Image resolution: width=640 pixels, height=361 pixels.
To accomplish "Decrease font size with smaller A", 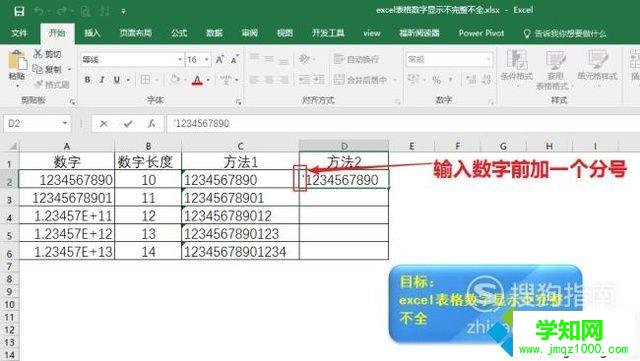I will point(234,60).
